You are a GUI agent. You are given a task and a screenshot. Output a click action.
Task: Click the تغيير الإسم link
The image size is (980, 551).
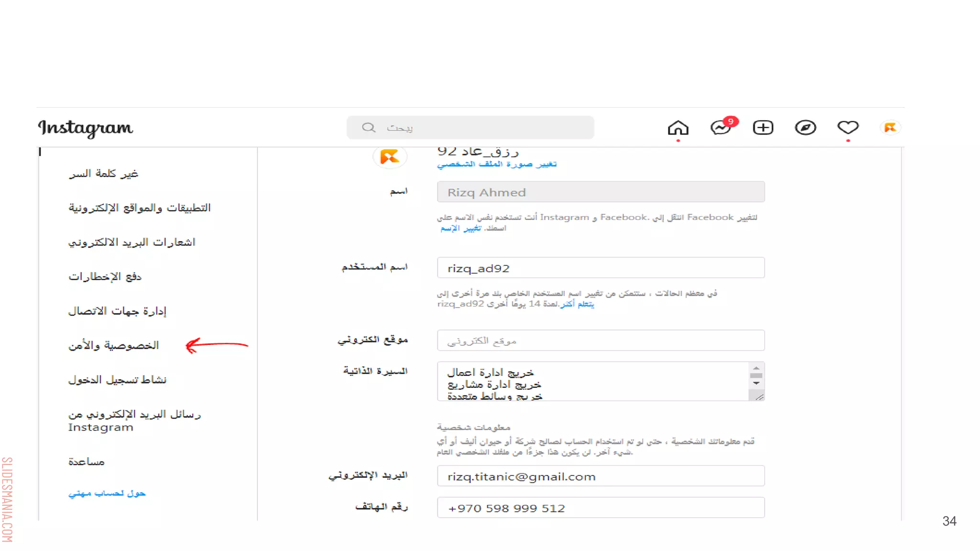461,228
